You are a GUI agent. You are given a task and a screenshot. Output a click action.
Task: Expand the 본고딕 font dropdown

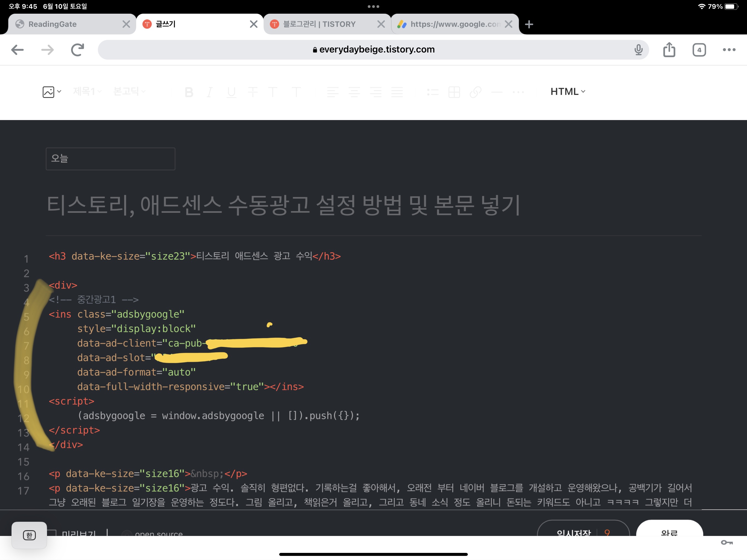[x=129, y=91]
